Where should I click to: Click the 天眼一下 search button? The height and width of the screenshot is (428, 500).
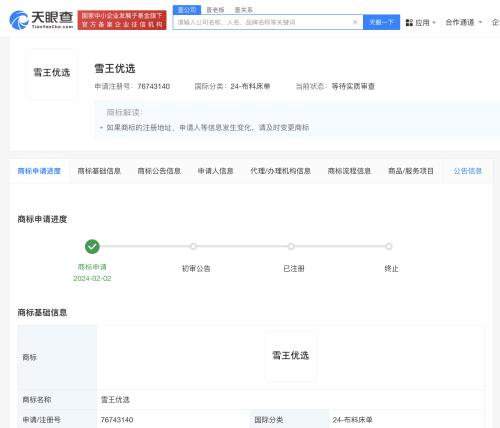(381, 22)
